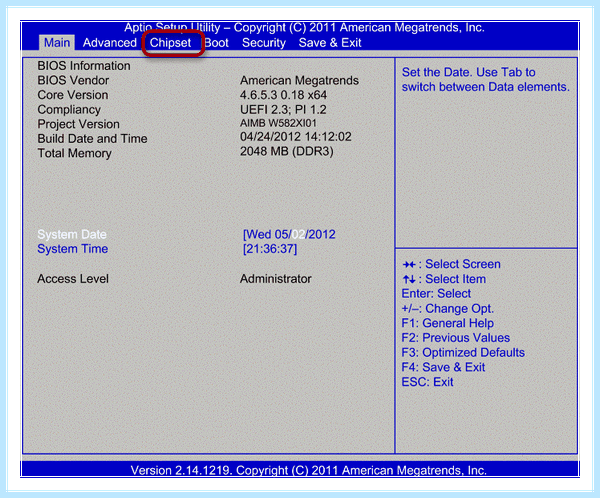This screenshot has width=600, height=498.
Task: Open the Chipset tab
Action: (x=170, y=42)
